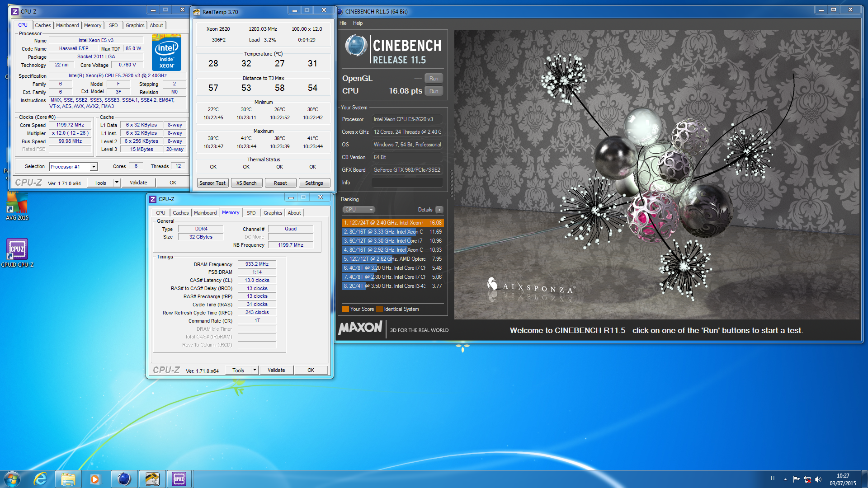Open Processor #1 selection dropdown
Image resolution: width=868 pixels, height=488 pixels.
pos(94,167)
